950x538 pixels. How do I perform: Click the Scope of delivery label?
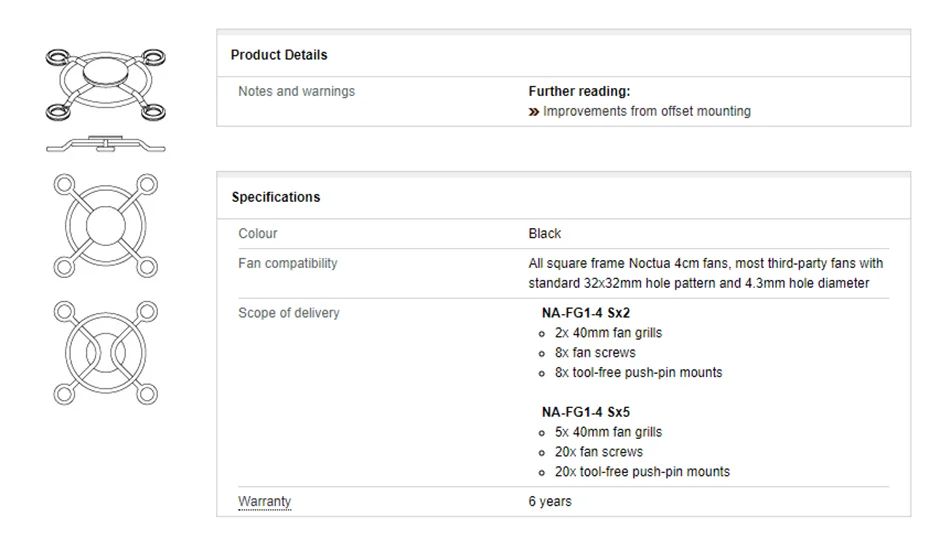(288, 313)
